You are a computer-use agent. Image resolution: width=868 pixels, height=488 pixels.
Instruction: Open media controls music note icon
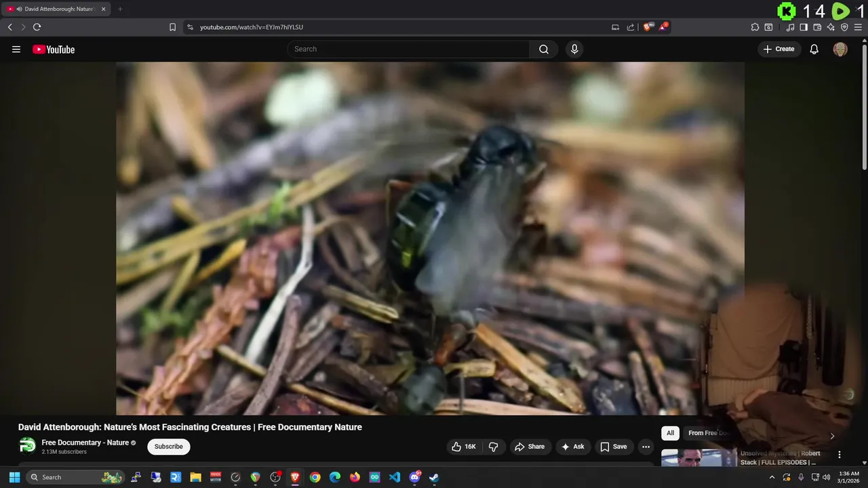[x=790, y=27]
